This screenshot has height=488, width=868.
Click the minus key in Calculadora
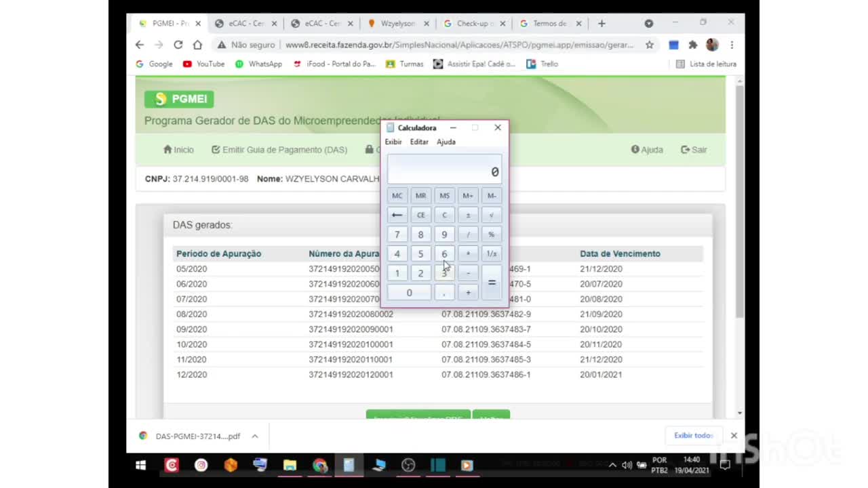pos(468,273)
